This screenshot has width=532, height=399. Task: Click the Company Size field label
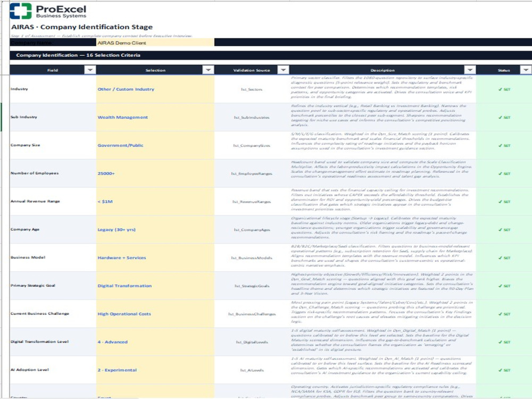pyautogui.click(x=25, y=145)
